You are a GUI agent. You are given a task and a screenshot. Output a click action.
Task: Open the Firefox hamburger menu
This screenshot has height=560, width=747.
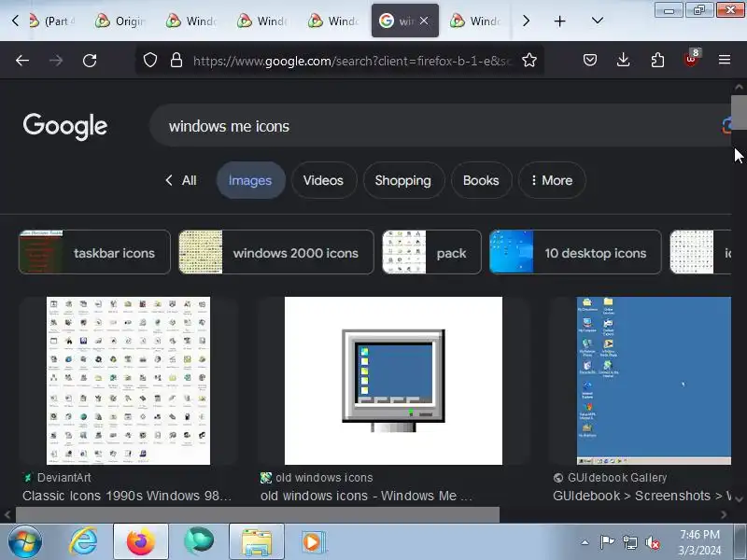coord(725,60)
